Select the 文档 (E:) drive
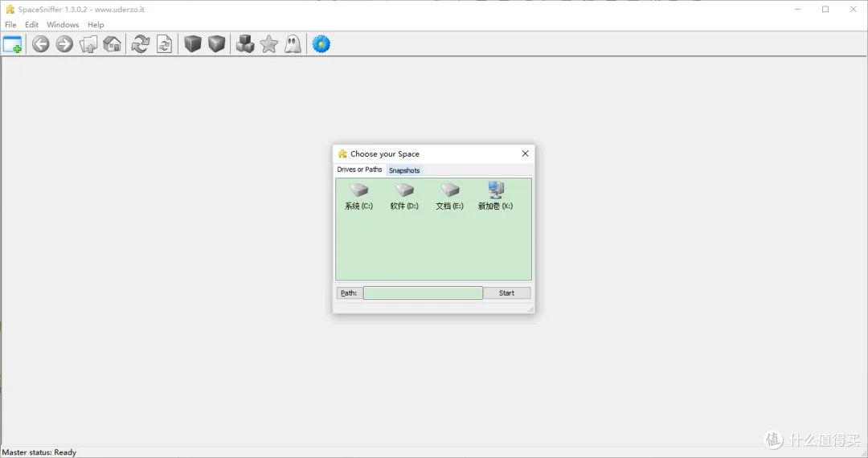The width and height of the screenshot is (868, 458). click(449, 197)
